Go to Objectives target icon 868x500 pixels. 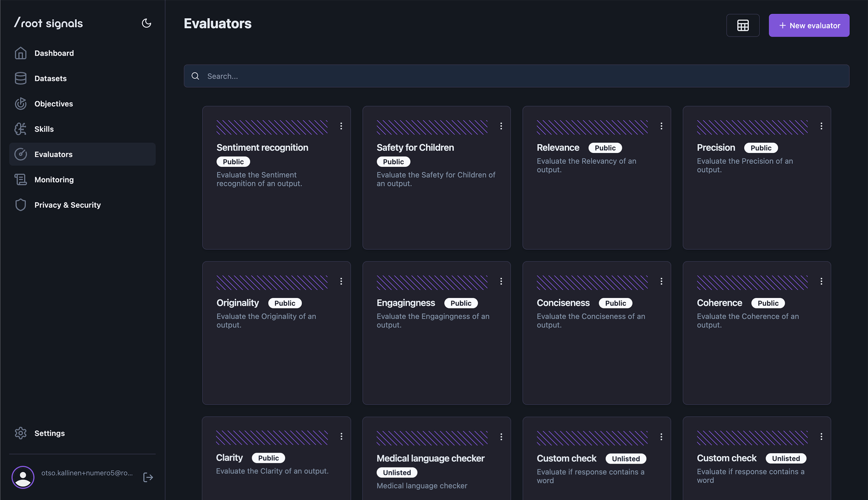click(x=20, y=103)
